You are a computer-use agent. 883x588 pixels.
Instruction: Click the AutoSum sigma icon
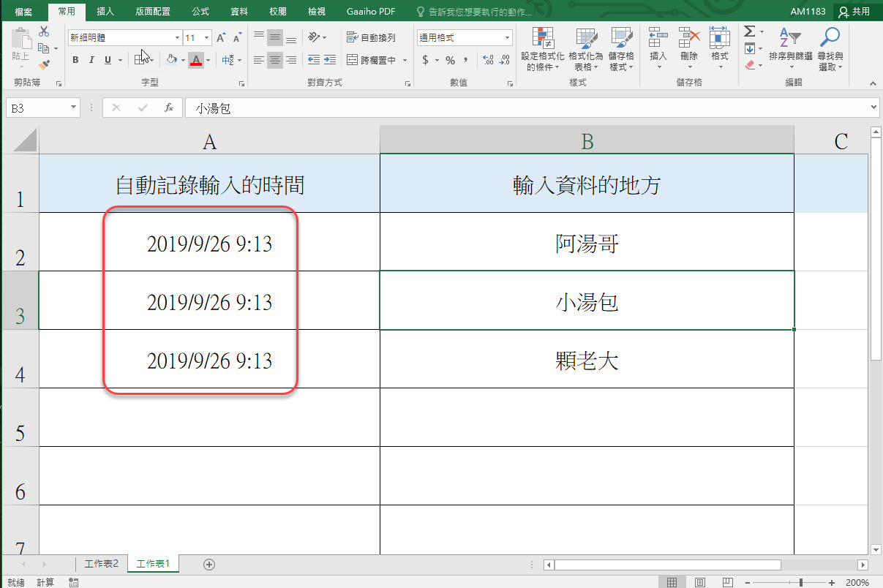click(x=750, y=31)
